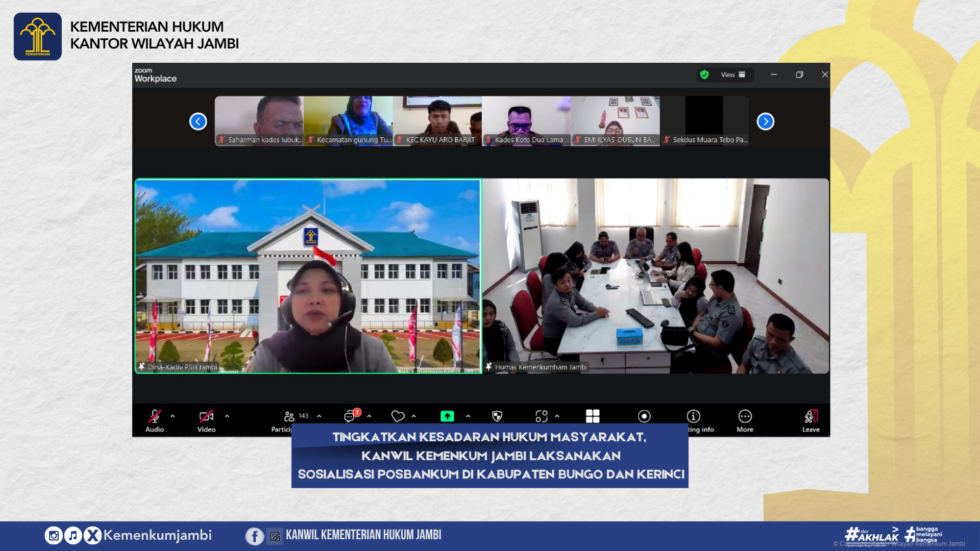The image size is (980, 551).
Task: Toggle the camera video on
Action: pyautogui.click(x=206, y=416)
